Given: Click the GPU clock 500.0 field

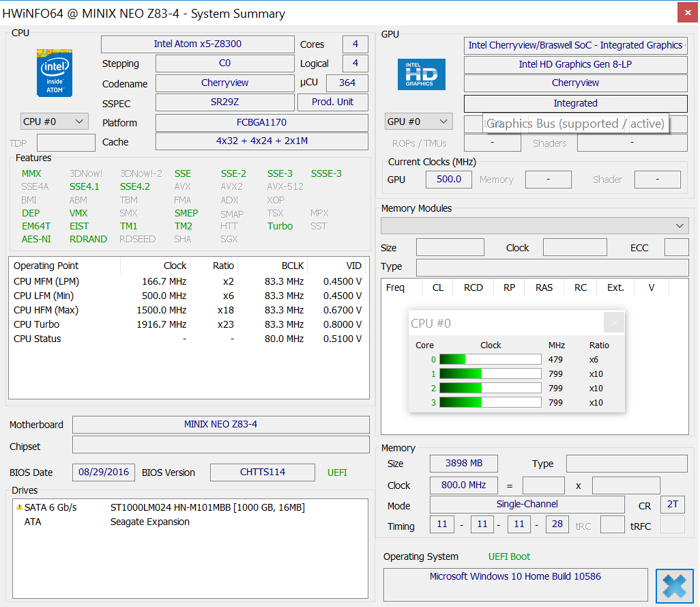Looking at the screenshot, I should [449, 179].
